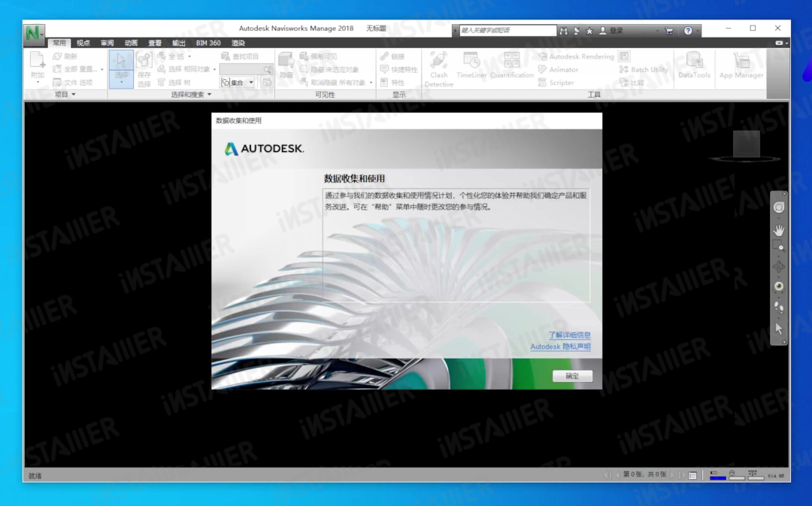Switch to the 查看 ribbon tab

pos(155,43)
